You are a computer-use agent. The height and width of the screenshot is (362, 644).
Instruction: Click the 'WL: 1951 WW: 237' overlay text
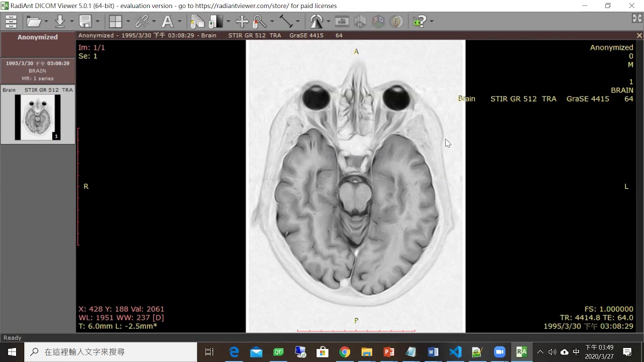click(121, 318)
